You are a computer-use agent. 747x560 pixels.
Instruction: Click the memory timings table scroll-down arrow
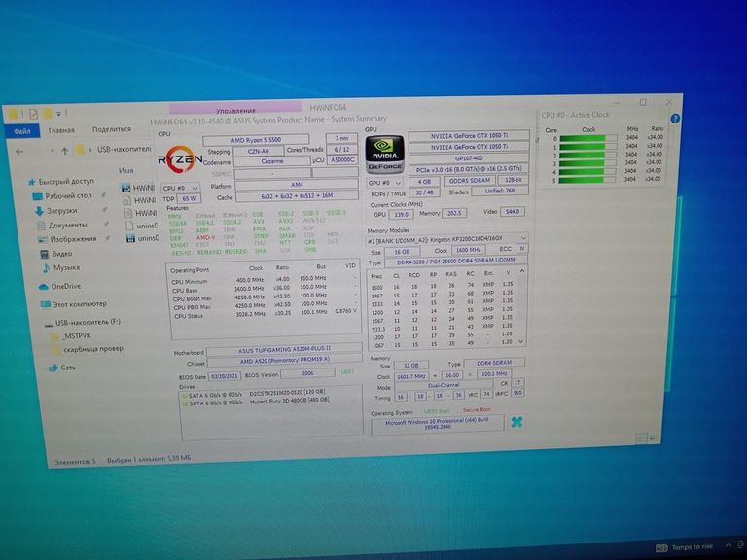point(520,342)
